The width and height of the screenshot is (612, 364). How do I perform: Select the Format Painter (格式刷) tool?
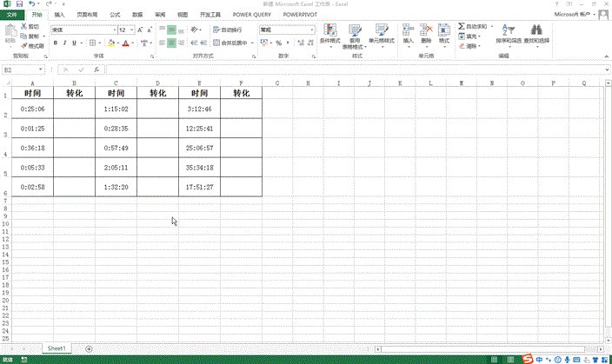coord(22,46)
